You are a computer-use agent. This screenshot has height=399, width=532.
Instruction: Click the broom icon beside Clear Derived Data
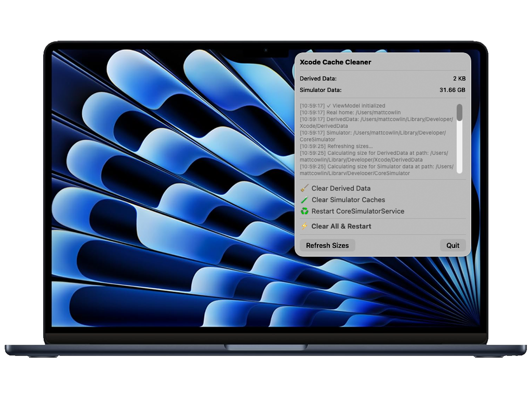(x=304, y=188)
